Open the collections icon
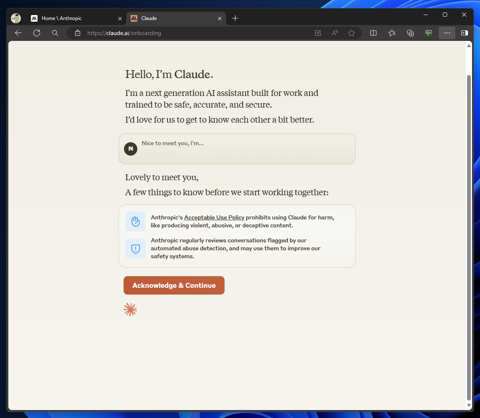Image resolution: width=480 pixels, height=418 pixels. tap(410, 33)
